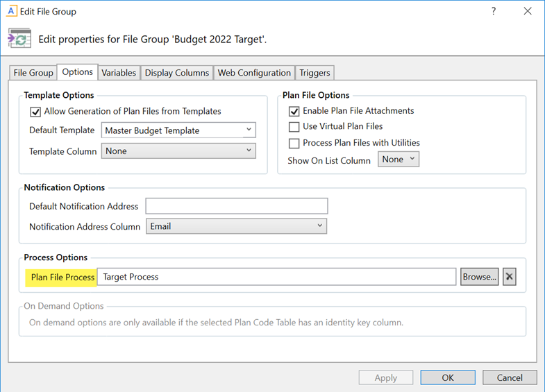545x392 pixels.
Task: Switch to the File Group tab
Action: 33,73
